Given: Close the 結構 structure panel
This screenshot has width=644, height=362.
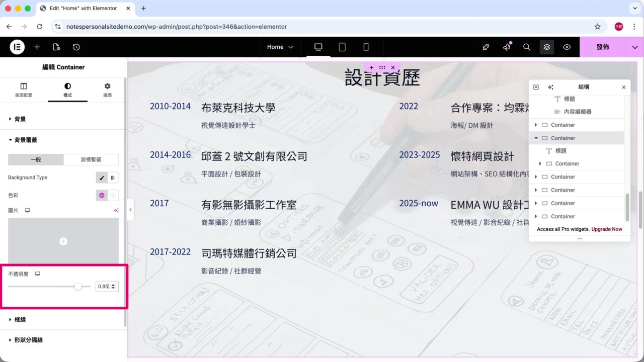Looking at the screenshot, I should 623,87.
